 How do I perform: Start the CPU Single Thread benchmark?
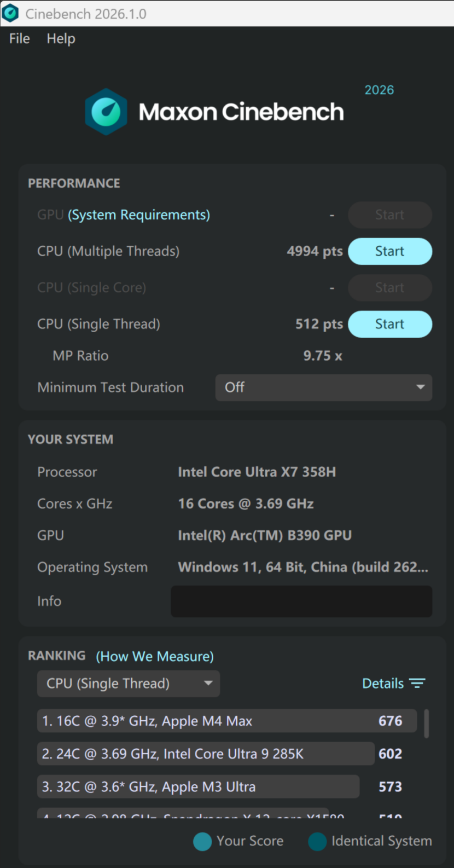[389, 325]
